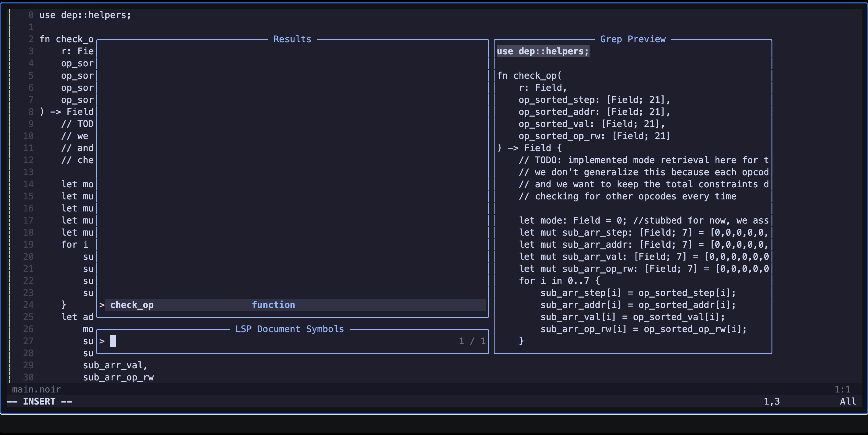Click line number 13 in the gutter
Viewport: 868px width, 435px height.
coord(28,172)
